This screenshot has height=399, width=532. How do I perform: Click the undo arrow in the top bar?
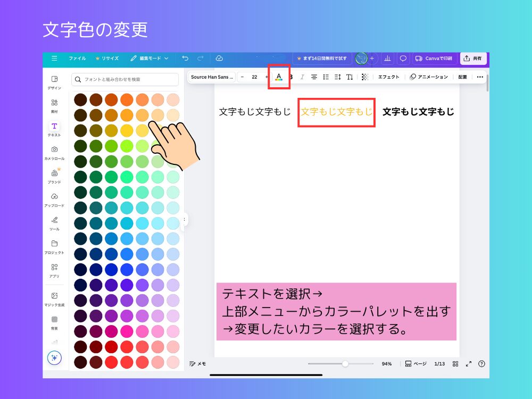coord(185,59)
